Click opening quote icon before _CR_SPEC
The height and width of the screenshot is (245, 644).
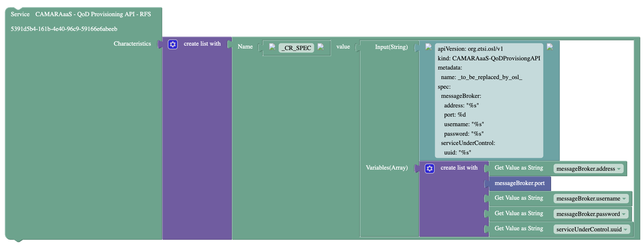[272, 47]
